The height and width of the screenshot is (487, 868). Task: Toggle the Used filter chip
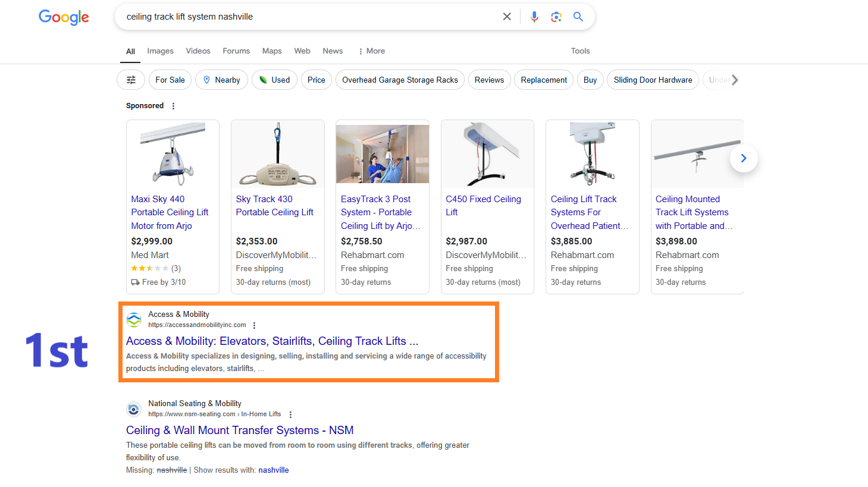click(x=274, y=80)
